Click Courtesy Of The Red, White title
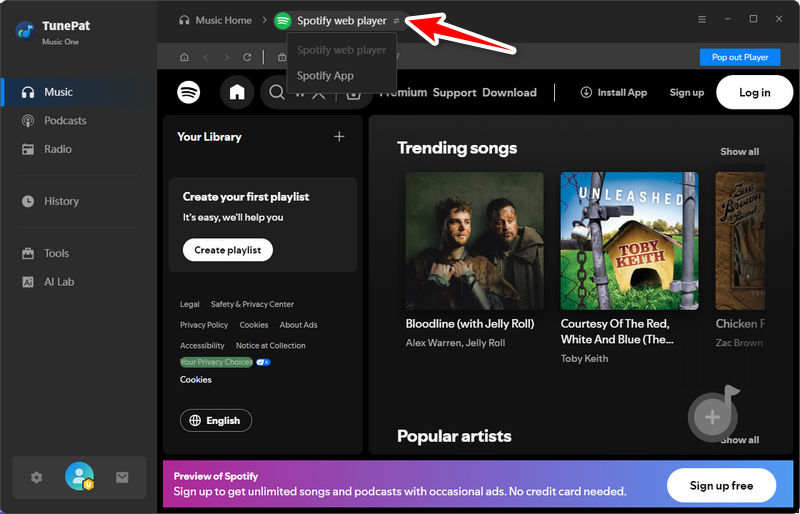Screen dimensions: 800x514 pos(617,331)
